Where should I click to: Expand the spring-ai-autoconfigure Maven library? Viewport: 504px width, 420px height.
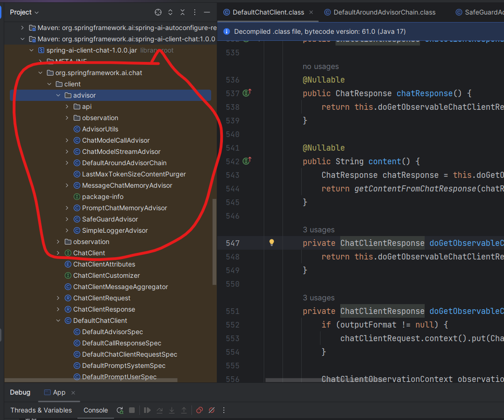pyautogui.click(x=22, y=28)
